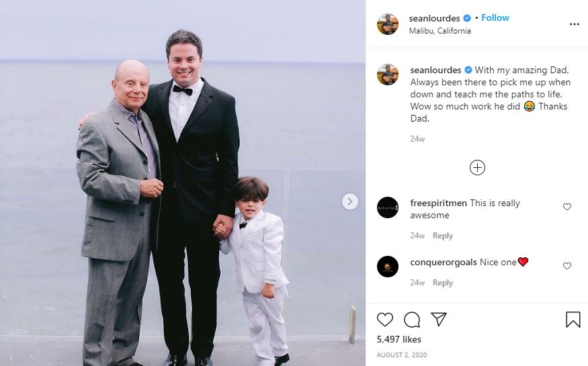Screen dimensions: 588x366
Task: Open freespiritmen's profile avatar
Action: click(x=388, y=208)
